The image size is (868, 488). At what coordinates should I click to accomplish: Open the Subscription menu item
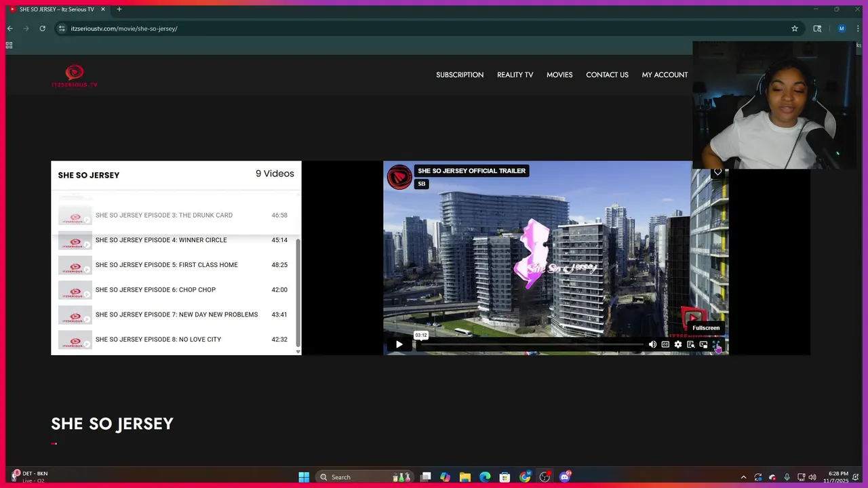click(x=460, y=75)
